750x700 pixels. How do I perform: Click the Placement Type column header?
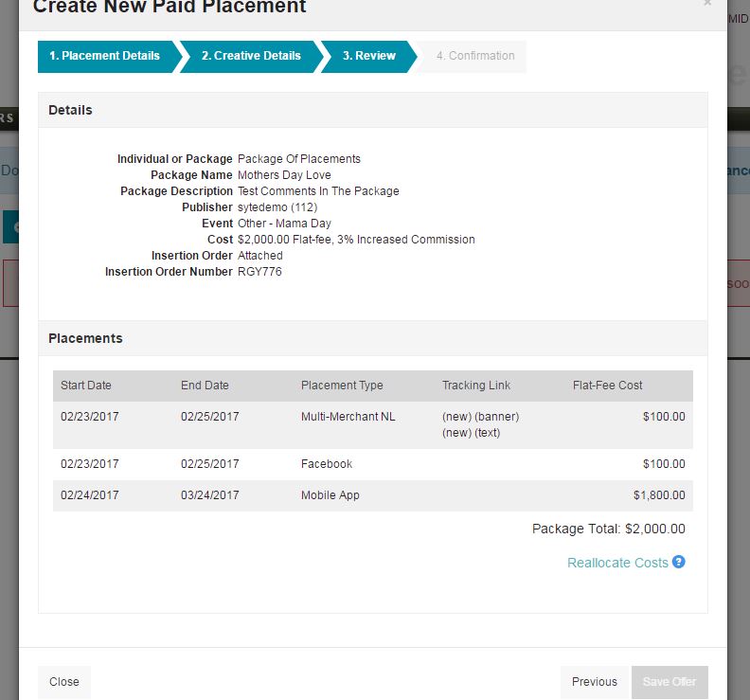click(342, 386)
